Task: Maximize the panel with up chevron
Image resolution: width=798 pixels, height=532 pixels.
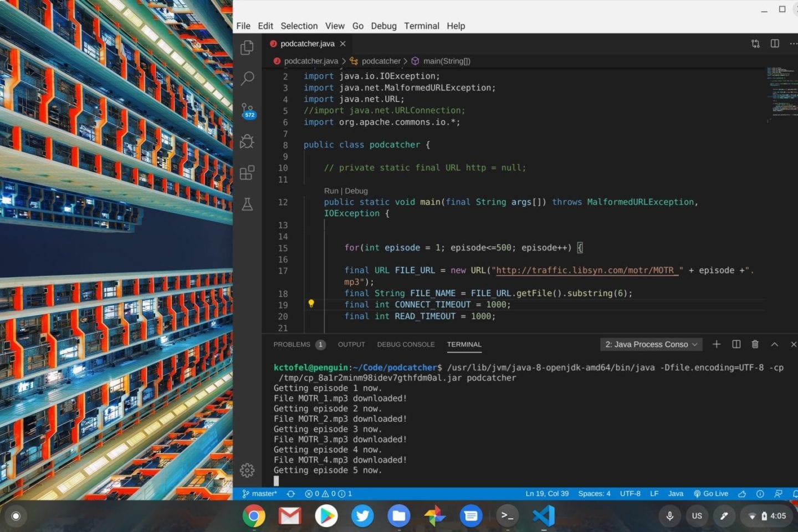Action: (x=775, y=344)
